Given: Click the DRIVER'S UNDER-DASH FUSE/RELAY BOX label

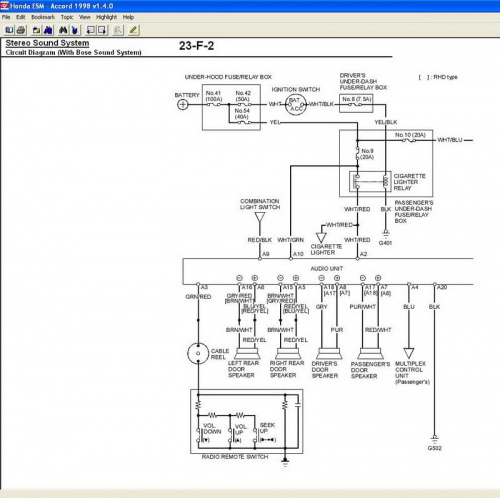Looking at the screenshot, I should 363,81.
